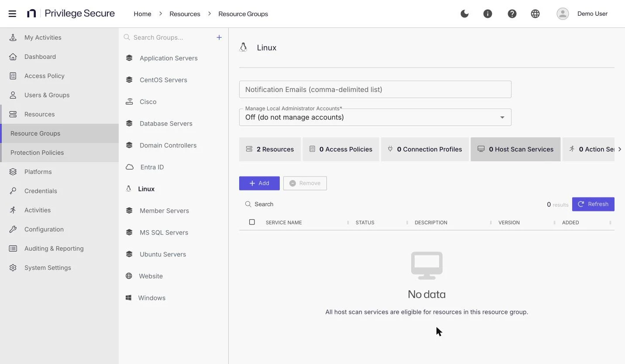This screenshot has height=364, width=625.
Task: Check the select-all checkbox in table header
Action: pyautogui.click(x=252, y=222)
